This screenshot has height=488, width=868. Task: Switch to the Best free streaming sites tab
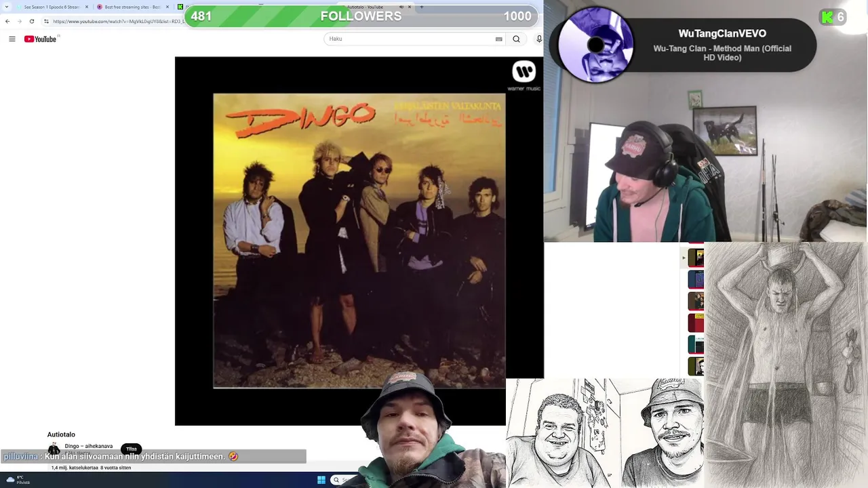pyautogui.click(x=132, y=7)
